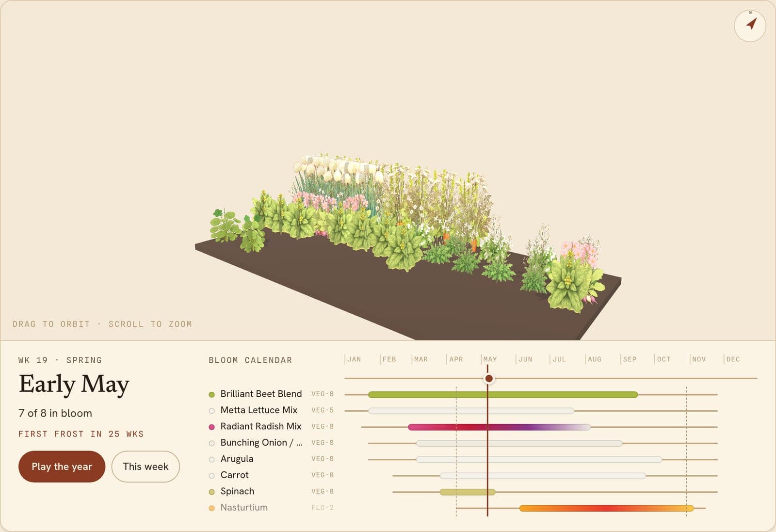
Task: Click the pink dot beside Radiant Radish Mix
Action: tap(211, 427)
